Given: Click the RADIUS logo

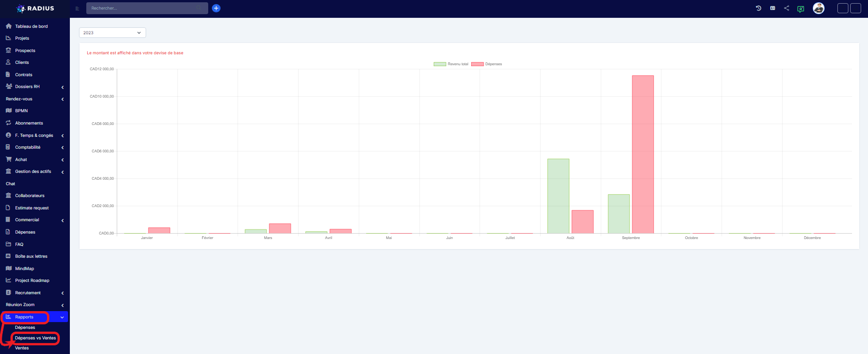Looking at the screenshot, I should point(35,8).
